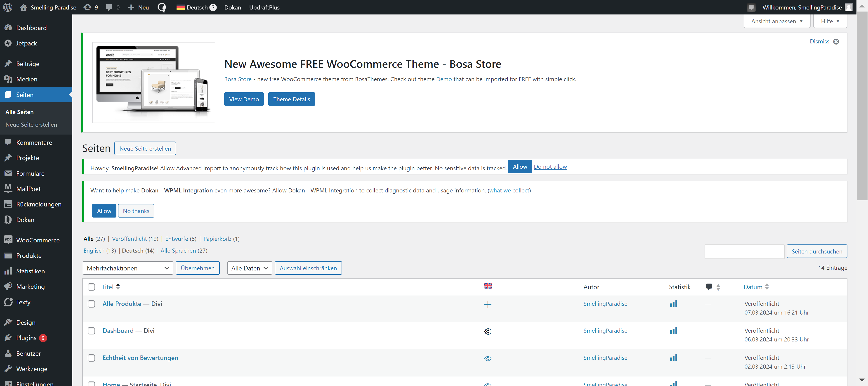This screenshot has width=868, height=386.
Task: Click the Smelling Paradise home icon
Action: point(23,7)
